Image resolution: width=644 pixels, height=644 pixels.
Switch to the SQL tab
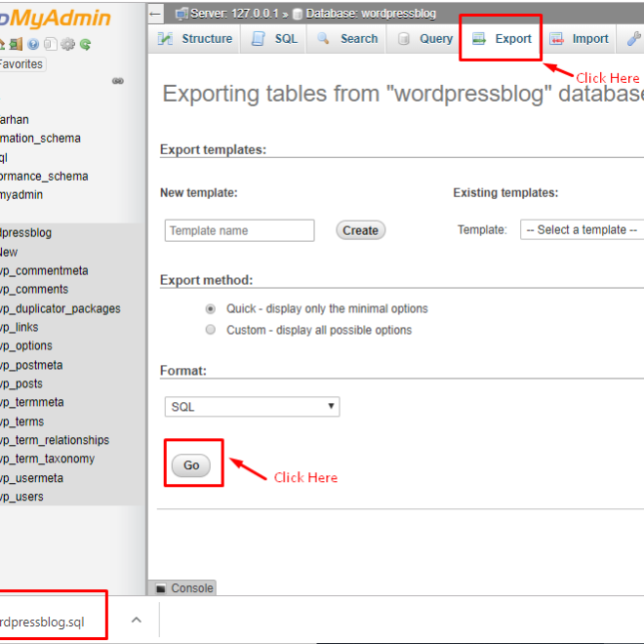point(273,39)
